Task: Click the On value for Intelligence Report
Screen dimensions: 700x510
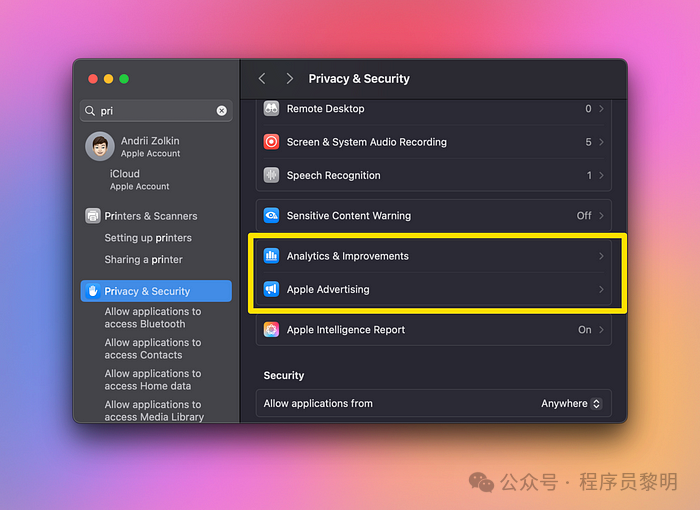Action: [x=585, y=330]
